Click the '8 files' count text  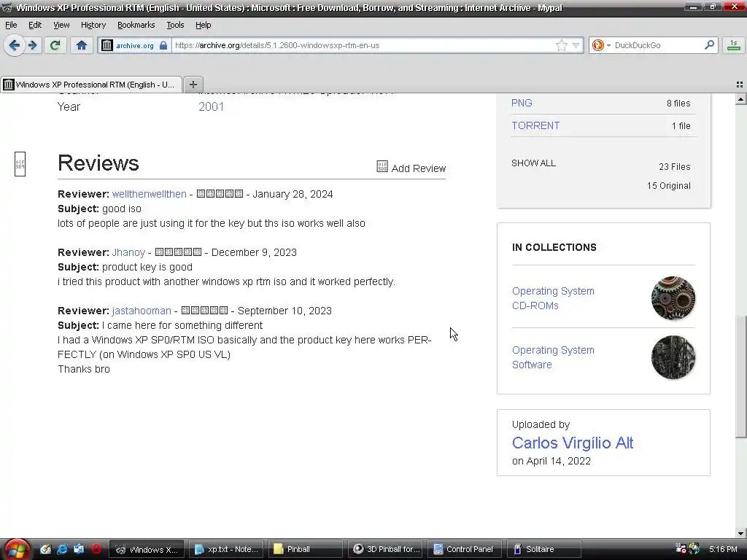[678, 104]
